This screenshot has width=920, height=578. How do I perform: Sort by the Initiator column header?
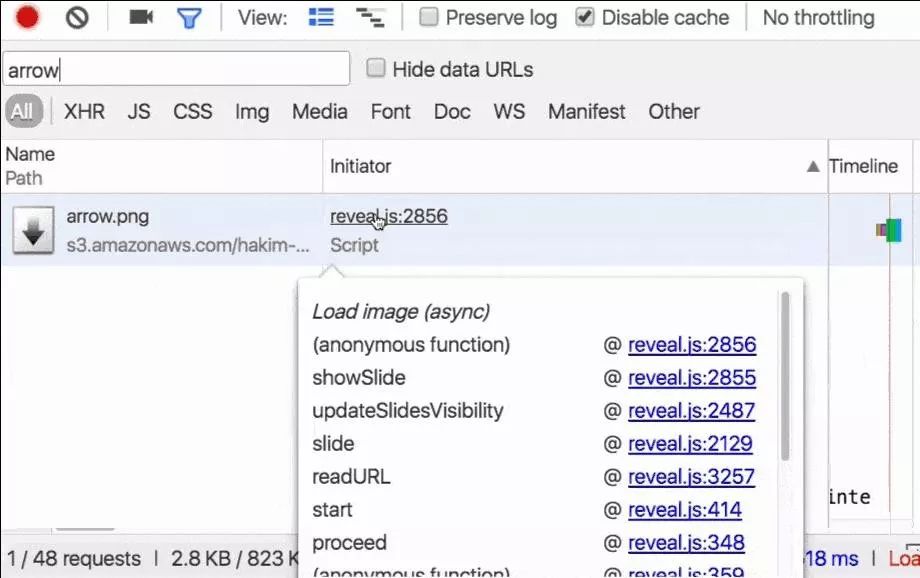tap(360, 167)
